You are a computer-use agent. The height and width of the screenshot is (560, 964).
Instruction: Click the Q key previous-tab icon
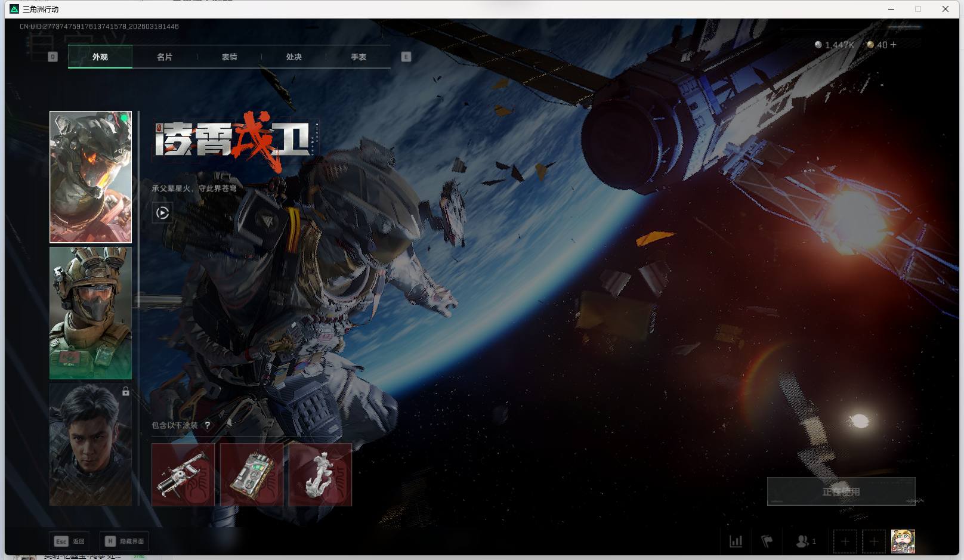pyautogui.click(x=52, y=57)
